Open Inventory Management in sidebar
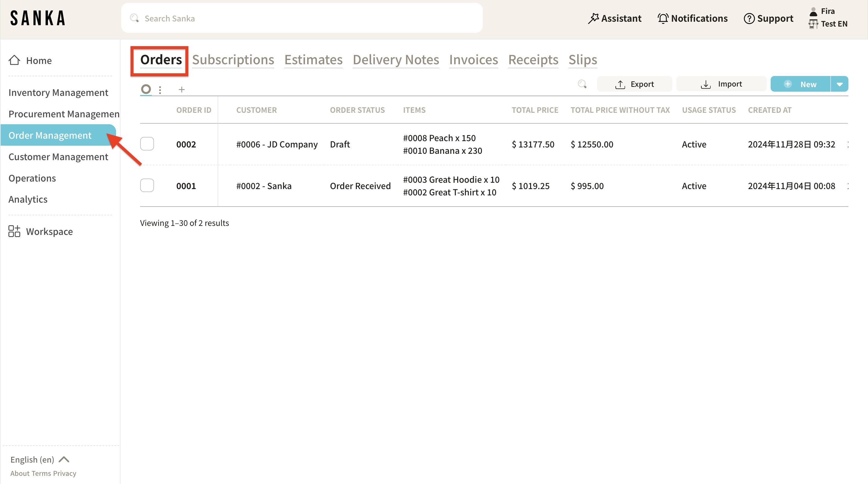 pos(58,92)
